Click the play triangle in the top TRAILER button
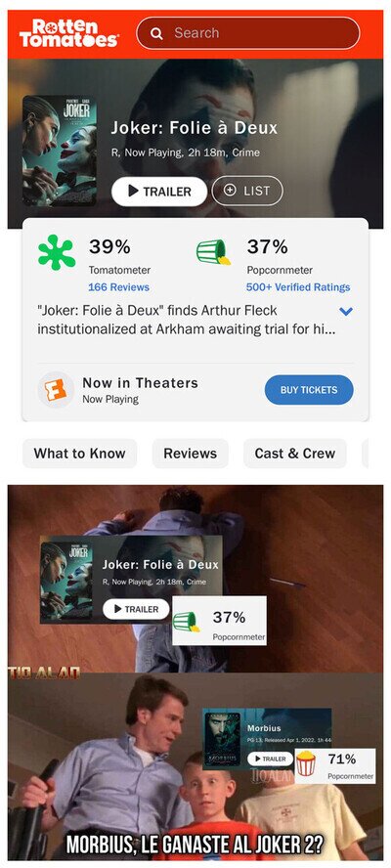The image size is (391, 868). 133,191
